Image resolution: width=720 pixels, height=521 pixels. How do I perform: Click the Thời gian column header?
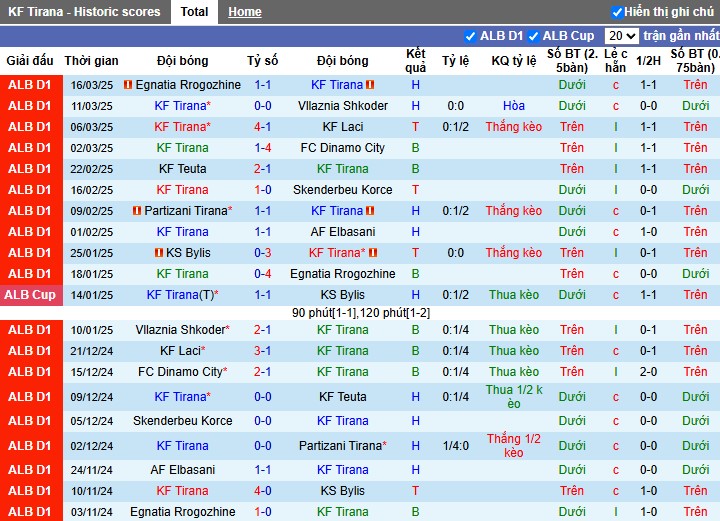click(x=91, y=61)
